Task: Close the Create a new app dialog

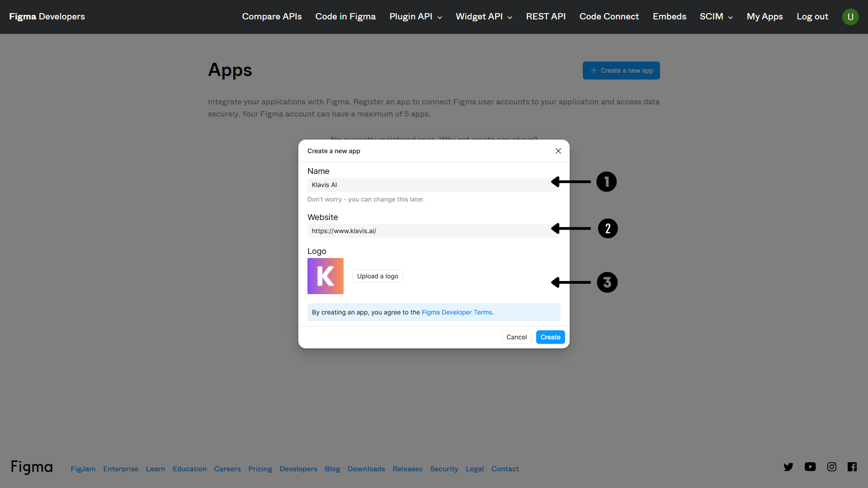Action: [558, 151]
